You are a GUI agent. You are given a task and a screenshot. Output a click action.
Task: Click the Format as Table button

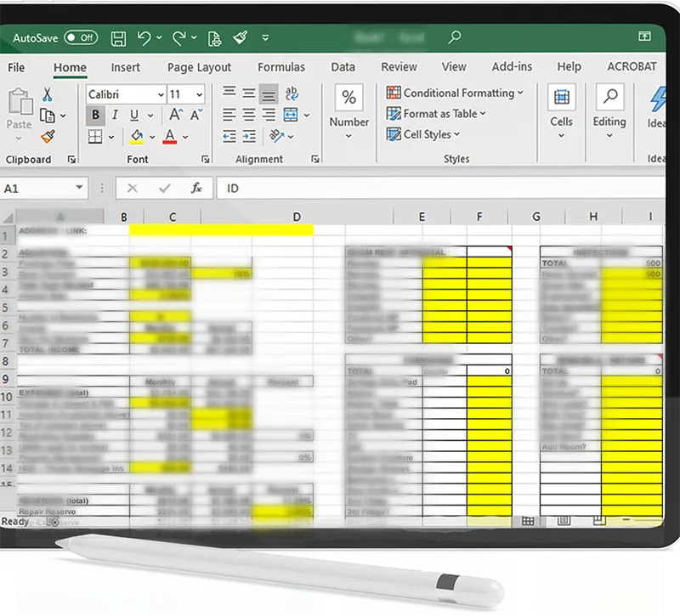[436, 114]
